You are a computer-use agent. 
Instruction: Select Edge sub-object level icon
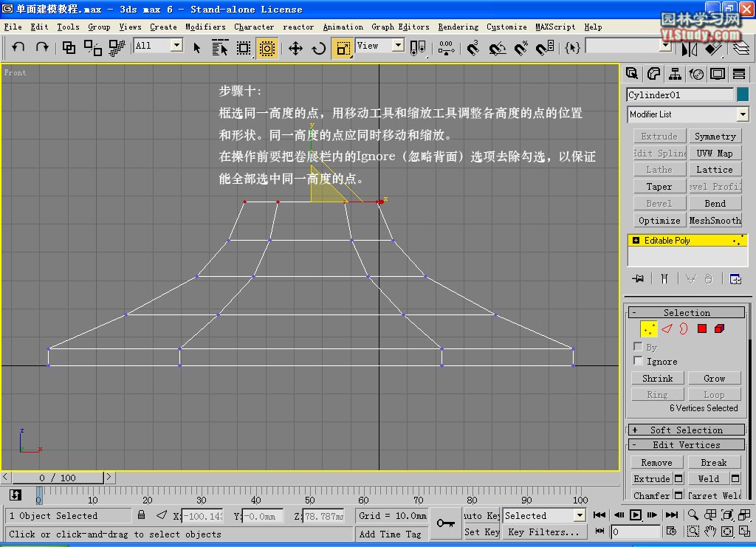[667, 328]
